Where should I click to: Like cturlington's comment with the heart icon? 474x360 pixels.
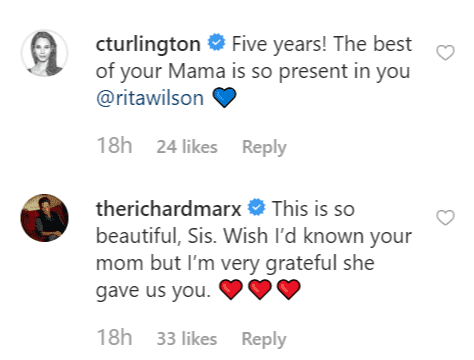[x=445, y=53]
